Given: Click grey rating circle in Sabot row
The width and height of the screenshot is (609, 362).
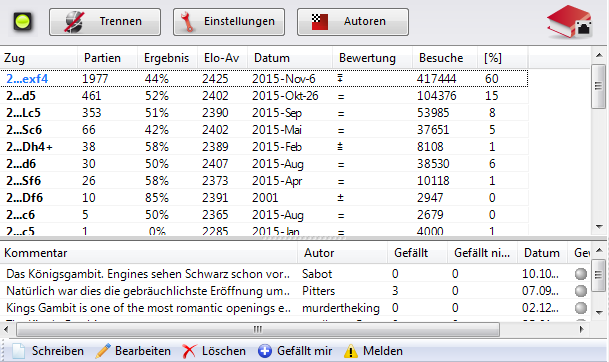Looking at the screenshot, I should coord(581,274).
